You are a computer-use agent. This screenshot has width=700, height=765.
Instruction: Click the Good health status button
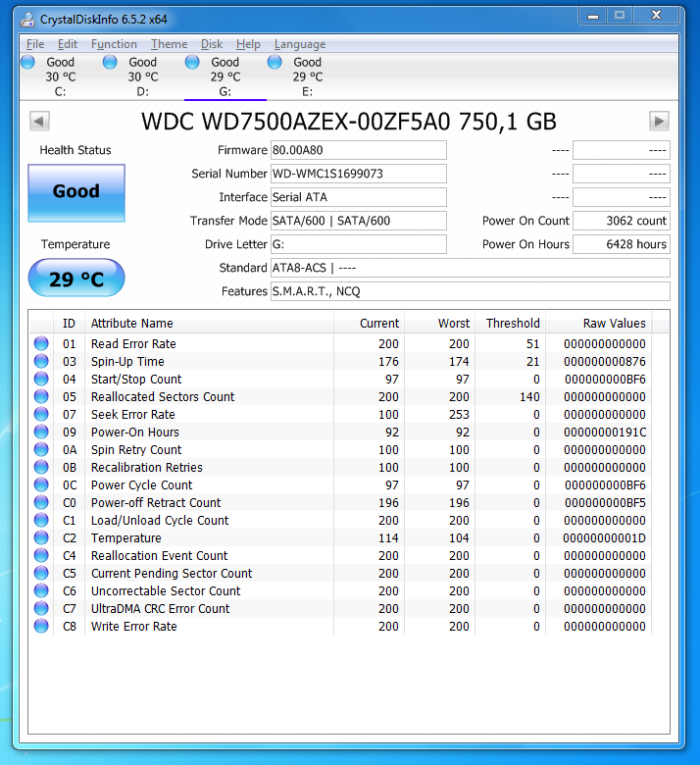pos(76,191)
